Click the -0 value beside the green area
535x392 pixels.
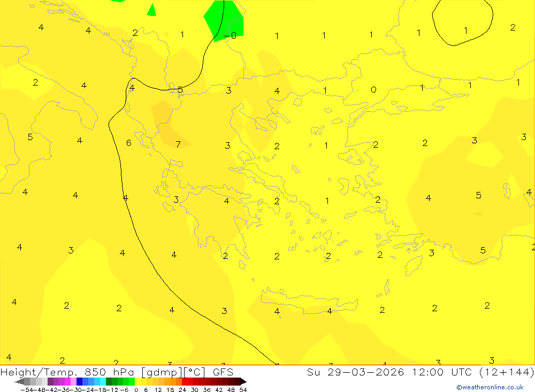230,35
